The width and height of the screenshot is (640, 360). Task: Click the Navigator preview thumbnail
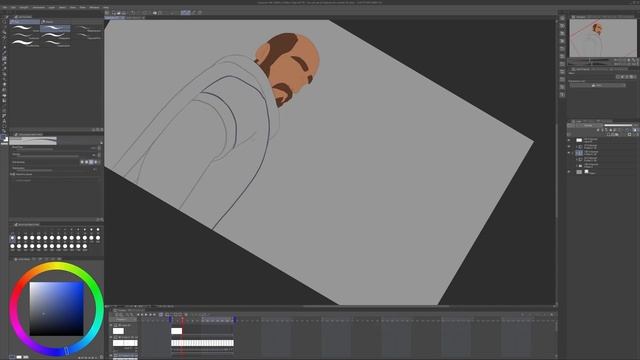[x=602, y=38]
